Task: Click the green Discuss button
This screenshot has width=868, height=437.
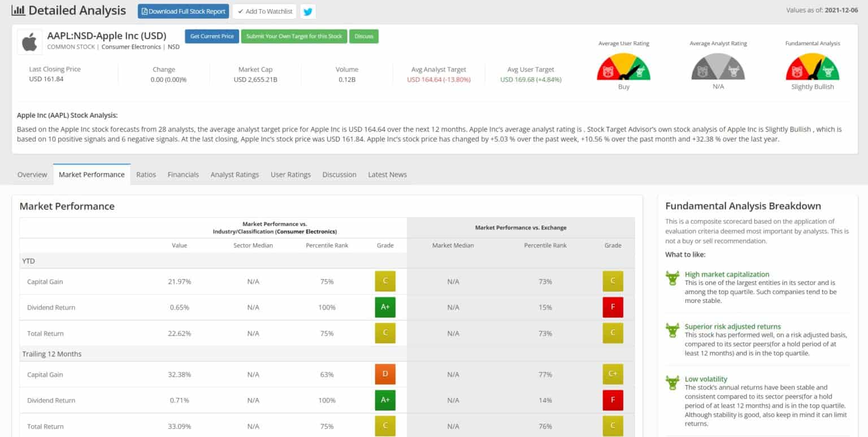Action: point(364,36)
